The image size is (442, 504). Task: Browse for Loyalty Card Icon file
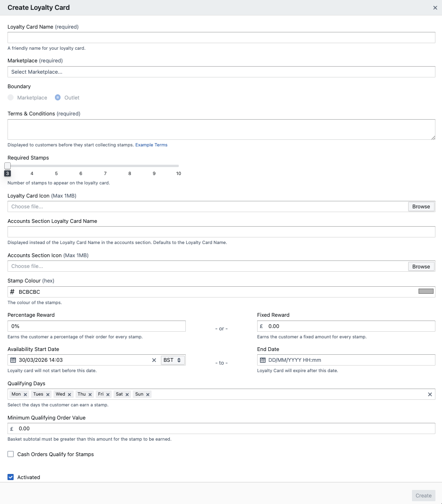point(421,206)
